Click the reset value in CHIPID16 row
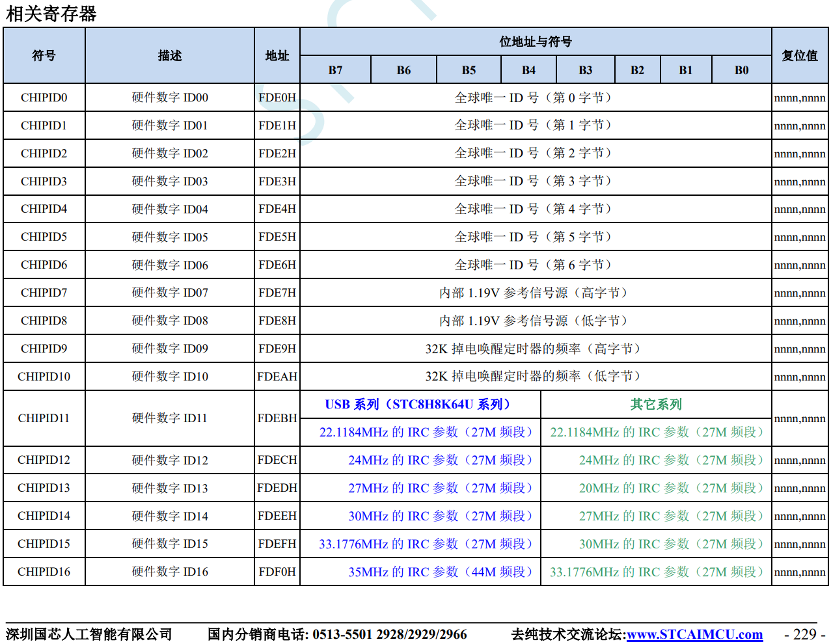This screenshot has width=831, height=644. (x=800, y=572)
